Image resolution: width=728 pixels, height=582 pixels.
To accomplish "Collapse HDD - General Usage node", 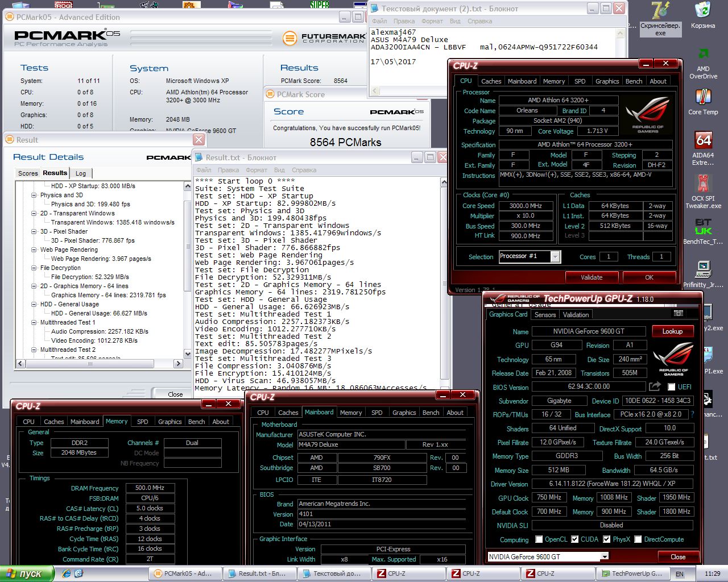I will point(34,304).
